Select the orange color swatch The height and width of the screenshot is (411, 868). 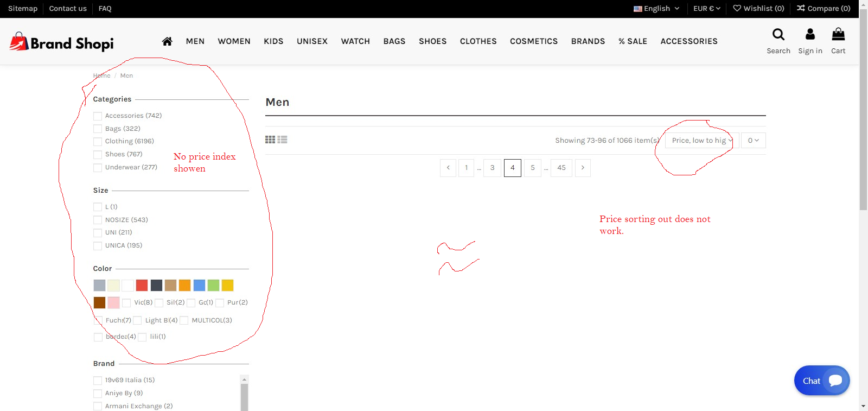pyautogui.click(x=185, y=285)
